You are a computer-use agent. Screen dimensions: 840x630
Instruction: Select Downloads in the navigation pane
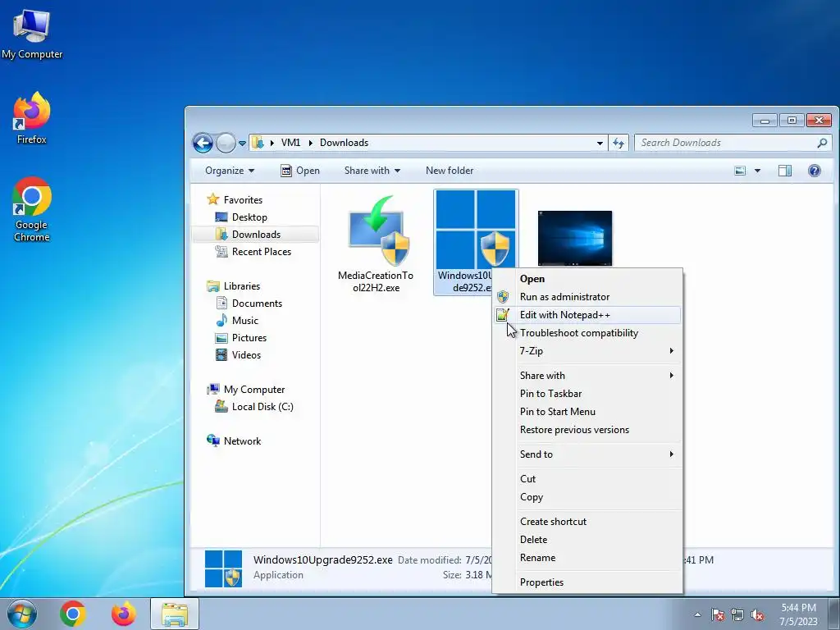pos(256,234)
